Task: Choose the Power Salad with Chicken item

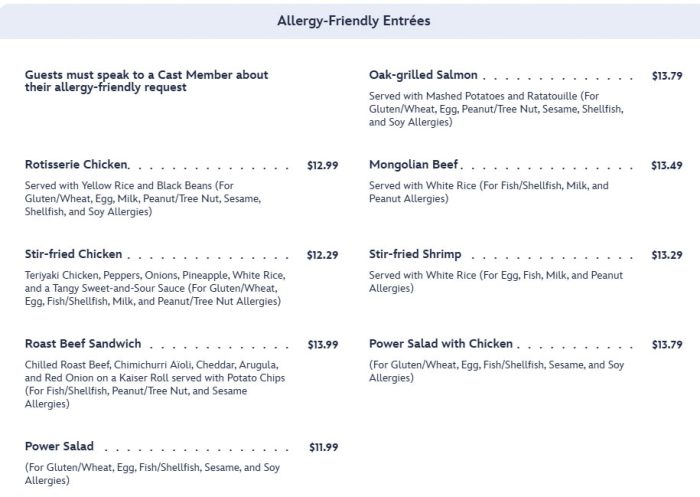Action: [441, 344]
